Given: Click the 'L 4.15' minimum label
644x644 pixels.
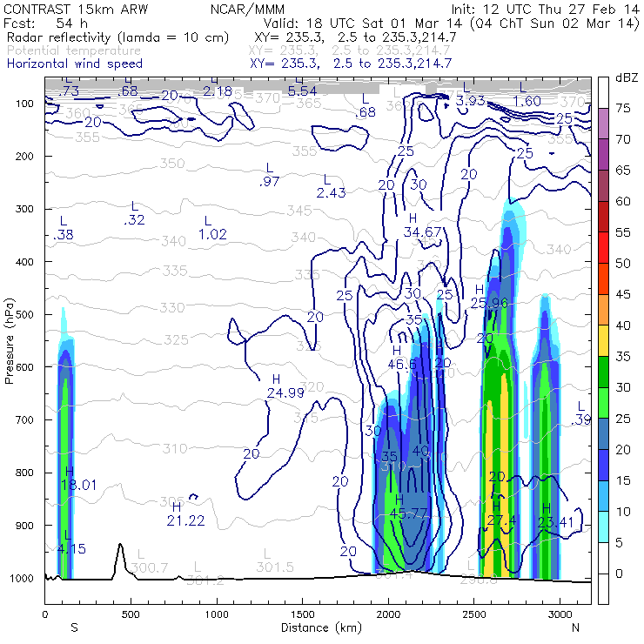Looking at the screenshot, I should 71,542.
